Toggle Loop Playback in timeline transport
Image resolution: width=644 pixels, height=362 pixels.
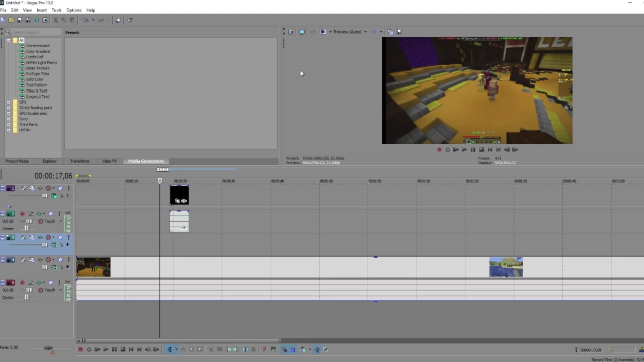pos(89,349)
